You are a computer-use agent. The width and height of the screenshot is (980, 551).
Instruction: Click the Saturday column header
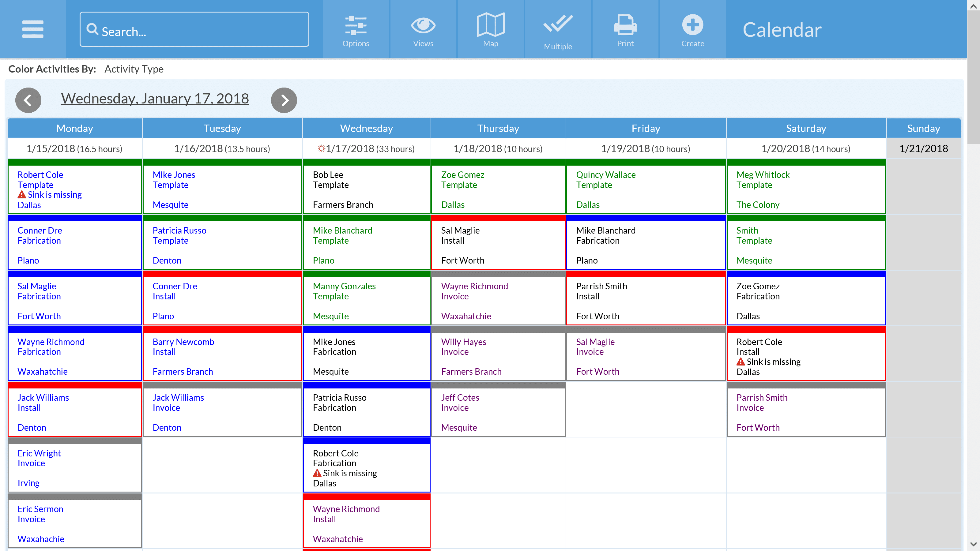806,128
